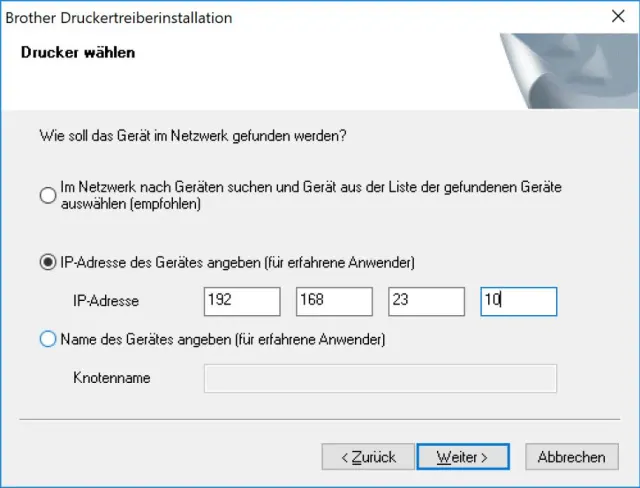Select the 'Im Netzwerk nach Geräten suchen' radio button
Viewport: 640px width, 488px height.
pyautogui.click(x=47, y=196)
